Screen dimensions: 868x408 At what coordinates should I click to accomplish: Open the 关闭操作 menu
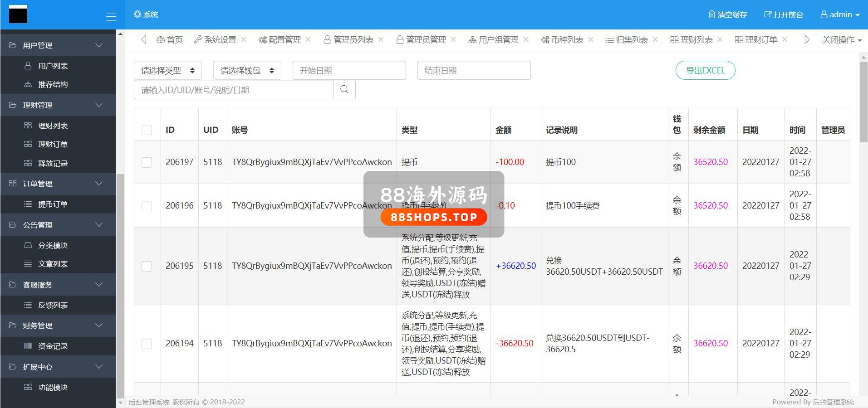coord(842,39)
